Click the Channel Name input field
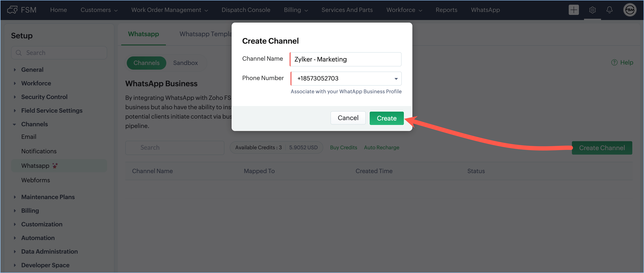 pos(346,59)
